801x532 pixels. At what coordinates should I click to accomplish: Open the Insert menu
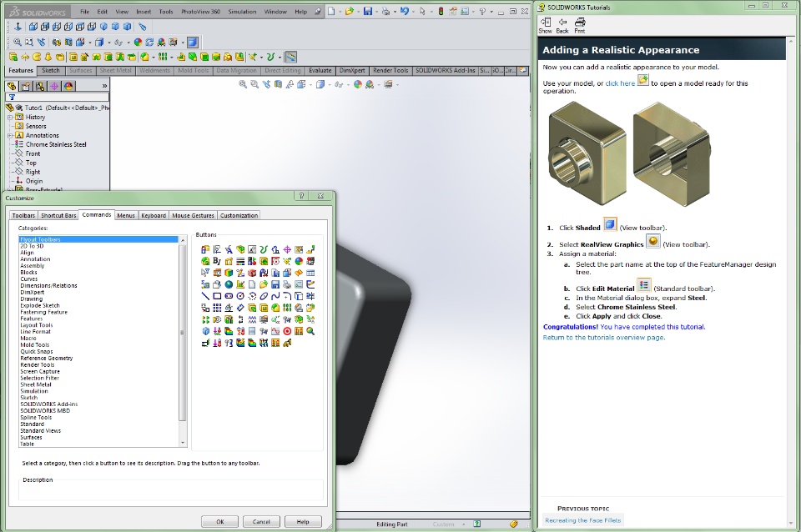coord(144,11)
